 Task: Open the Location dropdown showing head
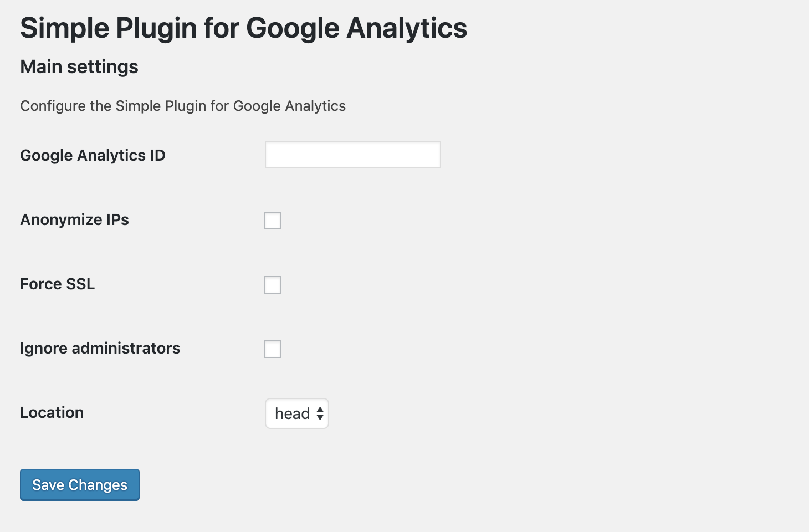coord(297,413)
